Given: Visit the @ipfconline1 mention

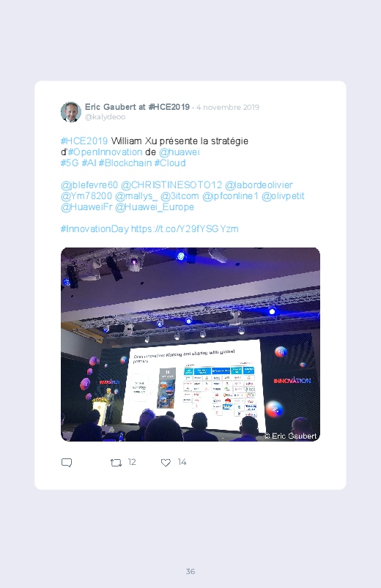Looking at the screenshot, I should coord(231,196).
